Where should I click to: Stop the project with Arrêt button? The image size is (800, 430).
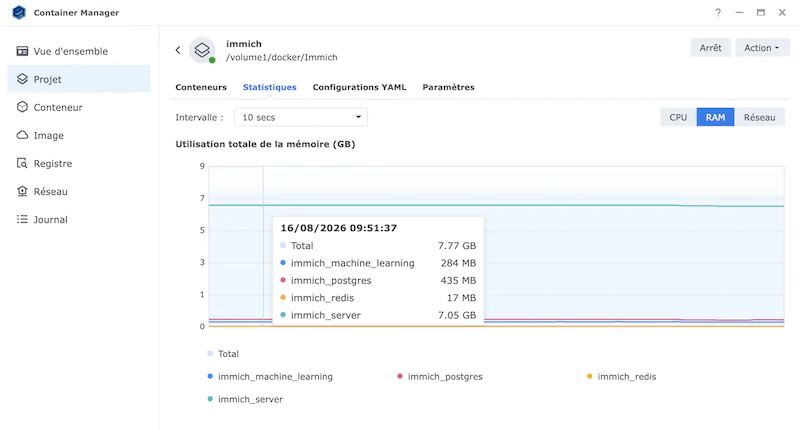click(710, 48)
